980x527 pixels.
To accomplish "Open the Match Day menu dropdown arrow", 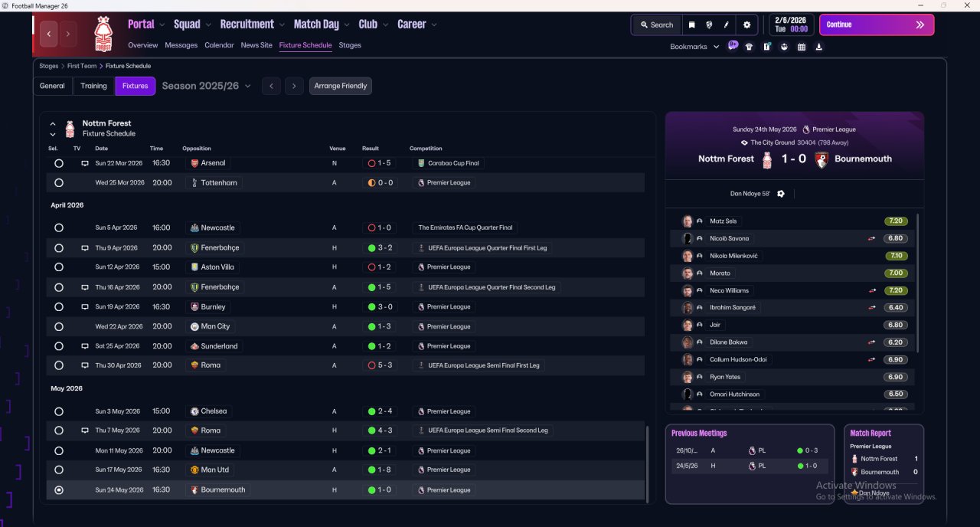I will click(x=347, y=25).
